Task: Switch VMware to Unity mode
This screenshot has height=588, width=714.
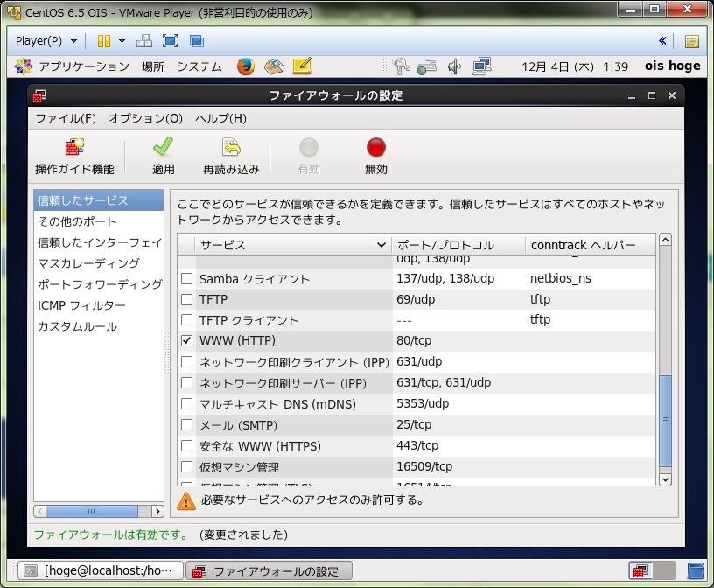Action: click(x=196, y=41)
